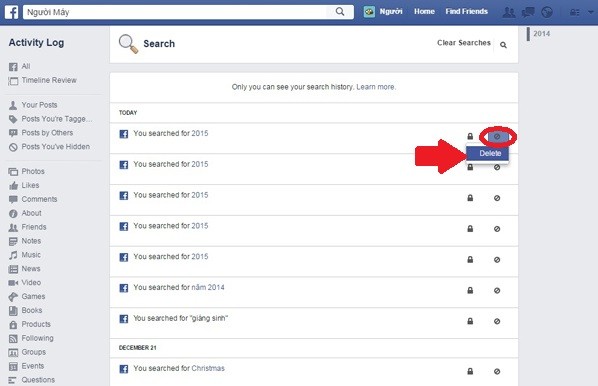Click Clear Searches link

pyautogui.click(x=464, y=43)
